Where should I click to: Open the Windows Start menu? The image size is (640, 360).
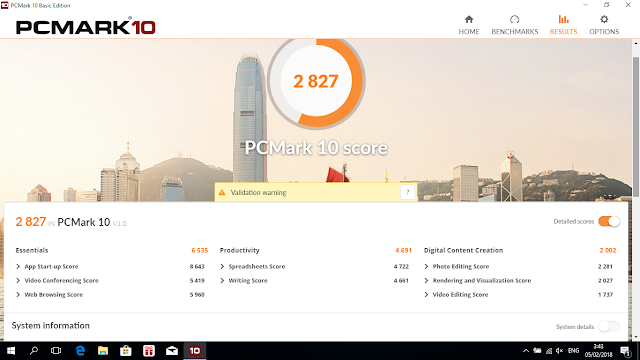(x=11, y=351)
